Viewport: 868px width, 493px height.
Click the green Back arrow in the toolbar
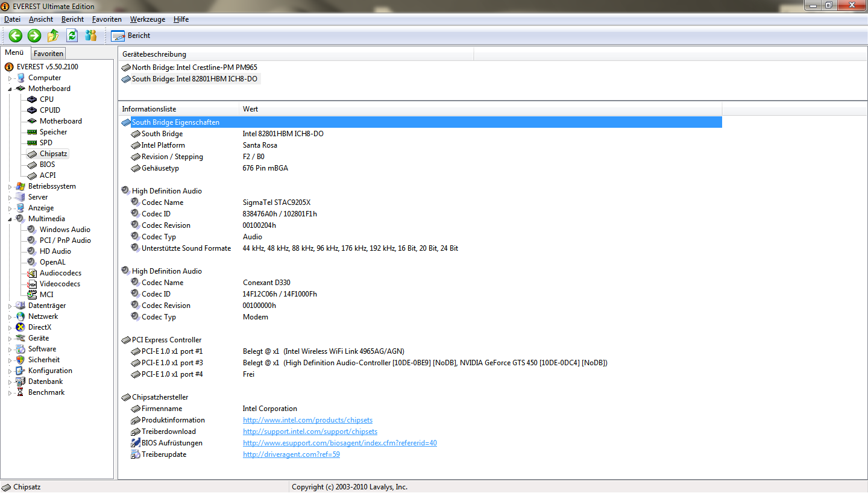15,36
